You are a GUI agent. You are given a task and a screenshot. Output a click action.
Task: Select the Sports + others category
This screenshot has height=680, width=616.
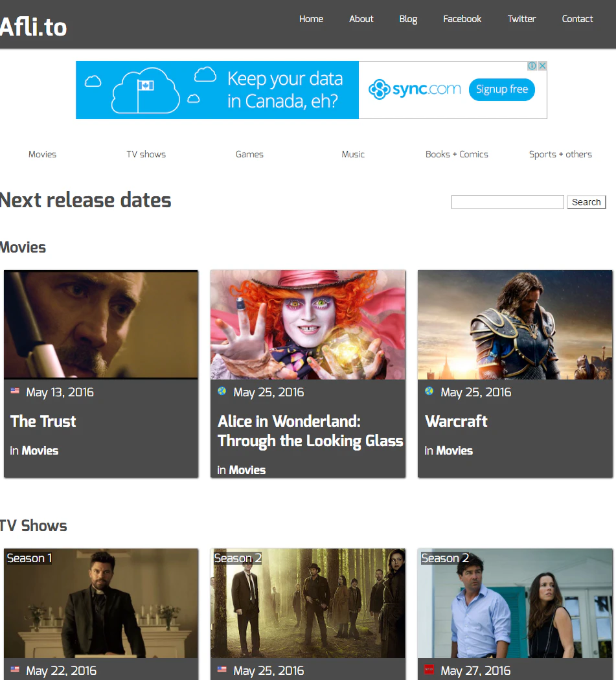point(560,154)
